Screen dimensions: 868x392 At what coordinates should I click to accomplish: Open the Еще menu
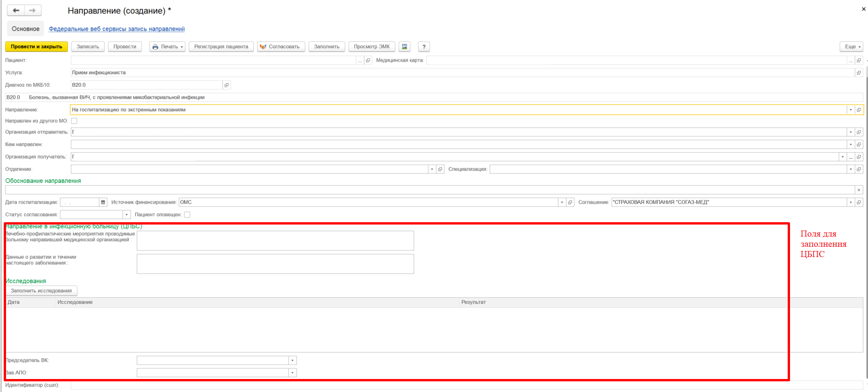851,47
